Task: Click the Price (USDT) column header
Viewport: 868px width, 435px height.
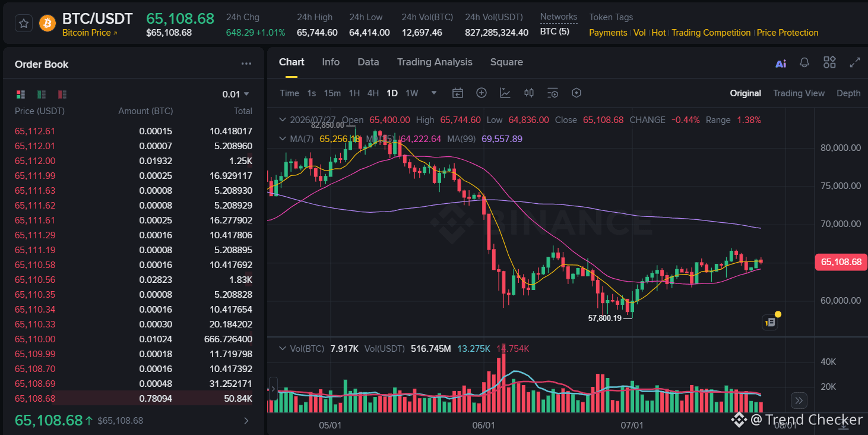Action: click(x=40, y=111)
